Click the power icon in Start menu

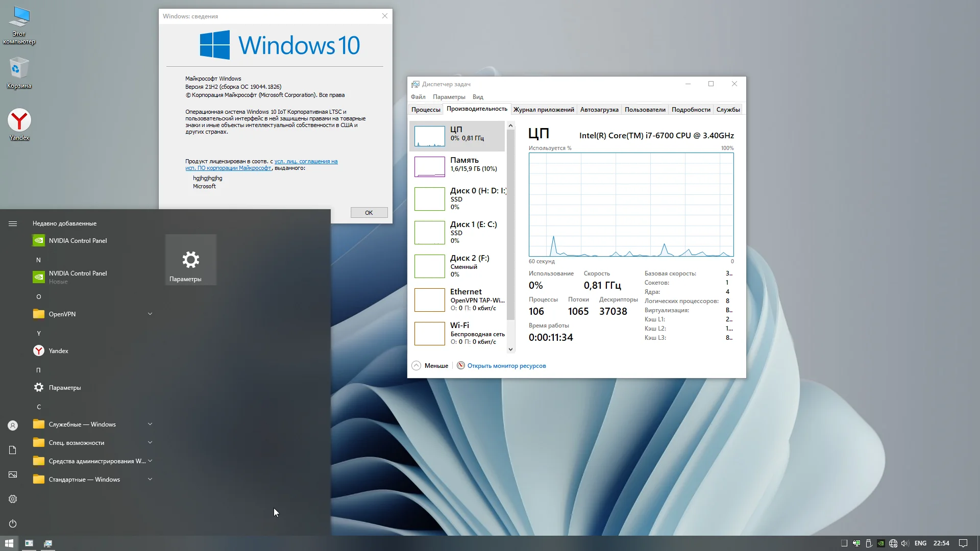[x=13, y=523]
